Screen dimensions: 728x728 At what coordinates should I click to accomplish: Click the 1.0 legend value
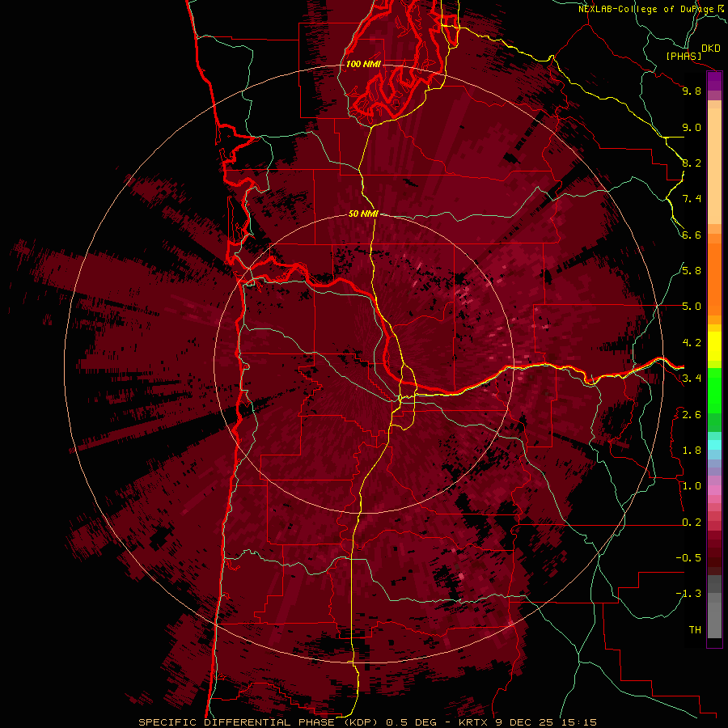[x=692, y=486]
